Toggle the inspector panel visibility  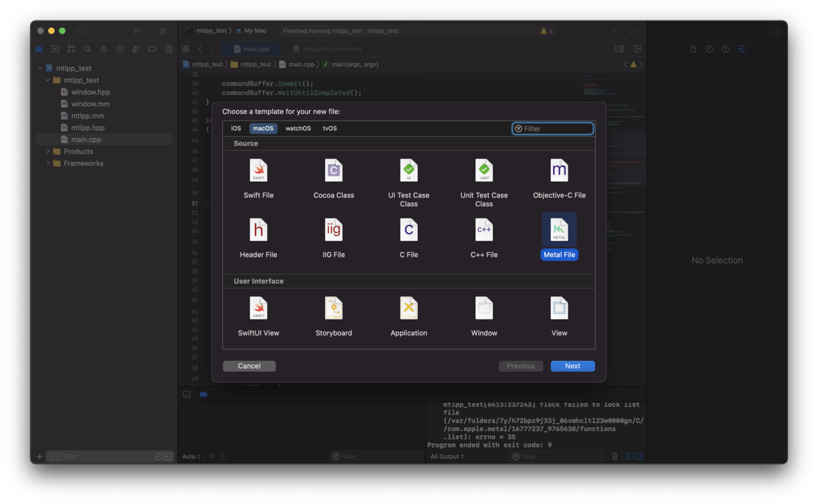pos(775,31)
